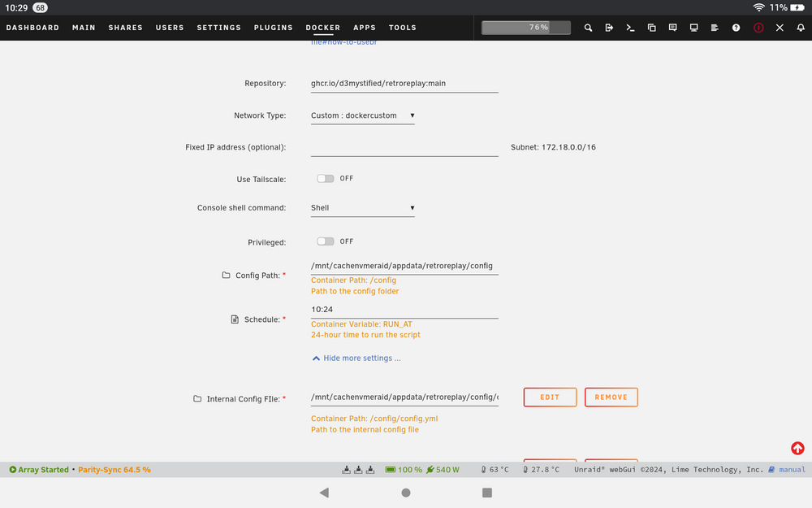Click the red back-to-top arrow icon
Image resolution: width=812 pixels, height=508 pixels.
tap(797, 449)
